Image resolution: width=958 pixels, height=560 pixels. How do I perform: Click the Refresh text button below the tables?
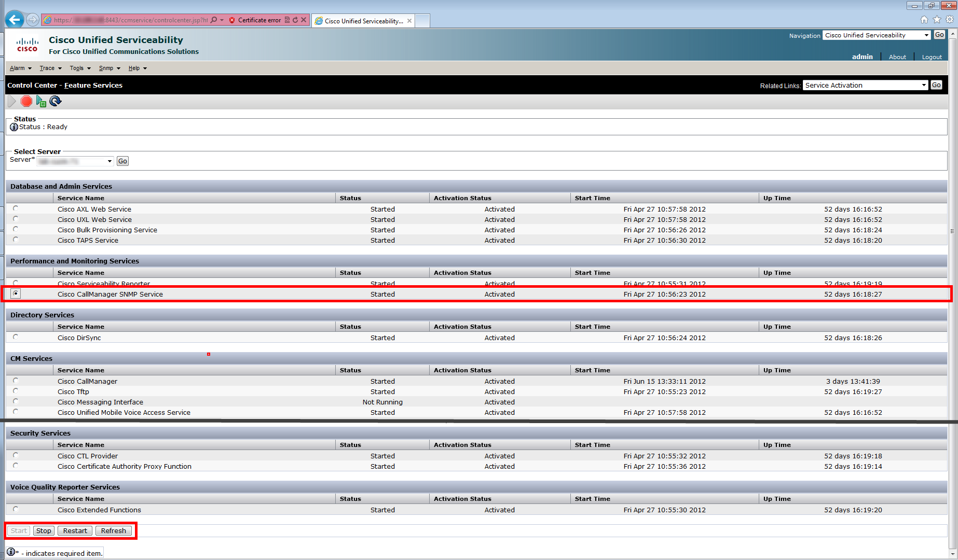[x=114, y=530]
